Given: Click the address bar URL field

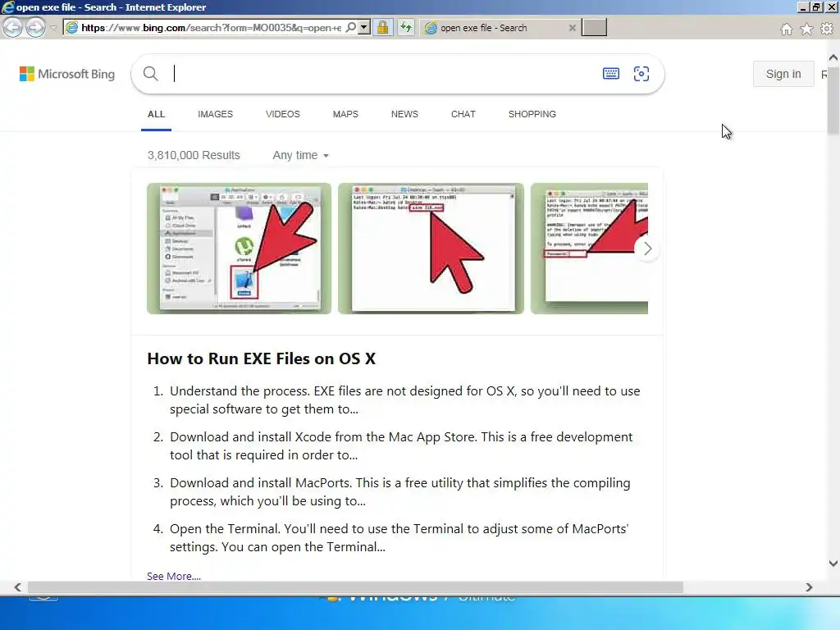Looking at the screenshot, I should tap(211, 27).
